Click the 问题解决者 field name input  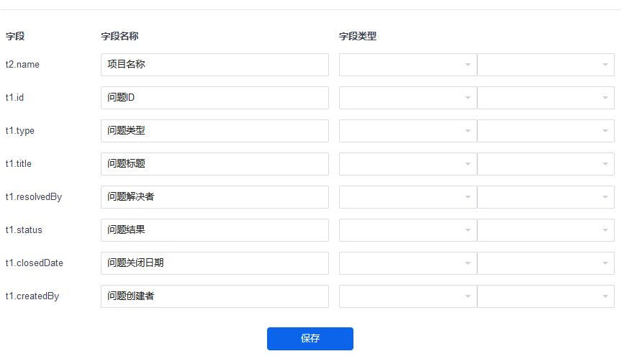tap(215, 197)
